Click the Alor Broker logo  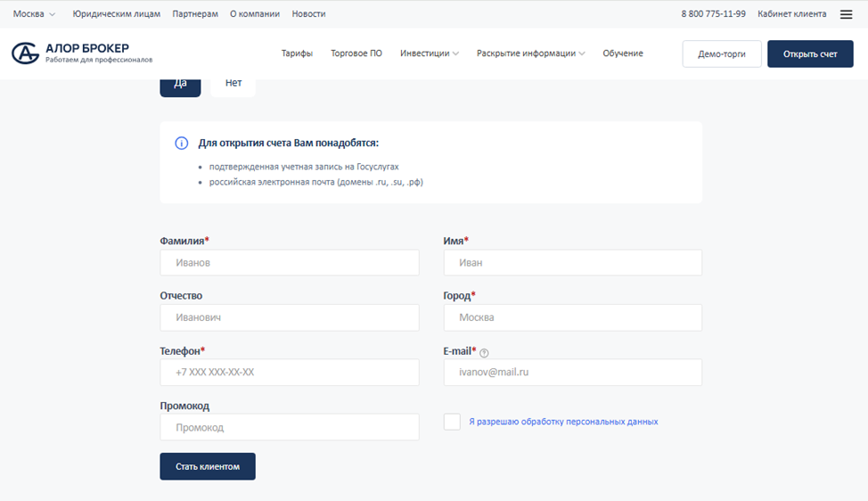(82, 53)
